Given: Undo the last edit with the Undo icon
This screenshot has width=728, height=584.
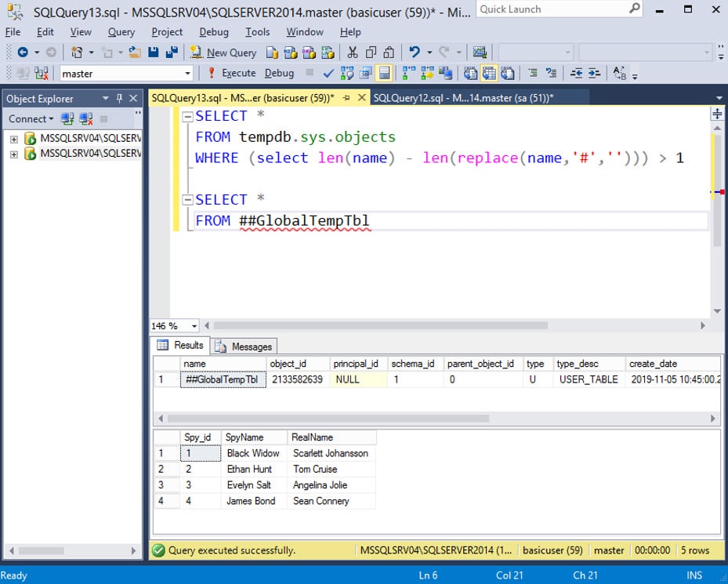Looking at the screenshot, I should click(x=409, y=53).
